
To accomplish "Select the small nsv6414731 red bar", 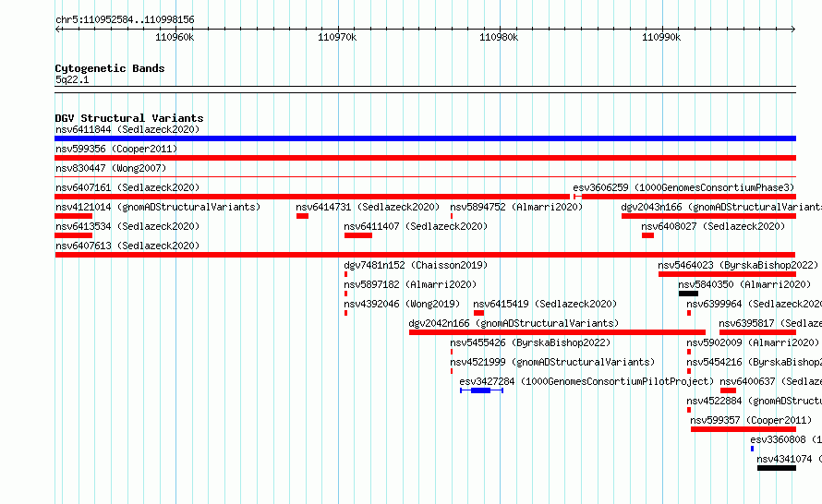I will 302,216.
